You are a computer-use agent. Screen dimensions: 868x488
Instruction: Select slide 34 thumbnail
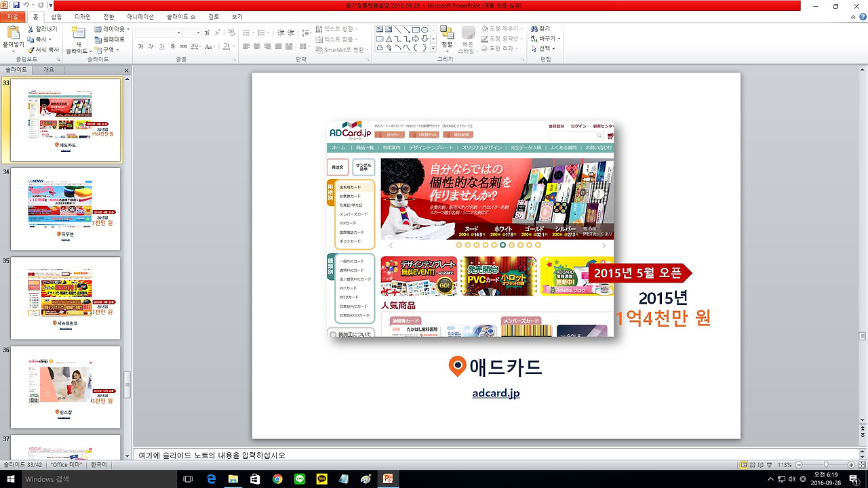pos(65,209)
